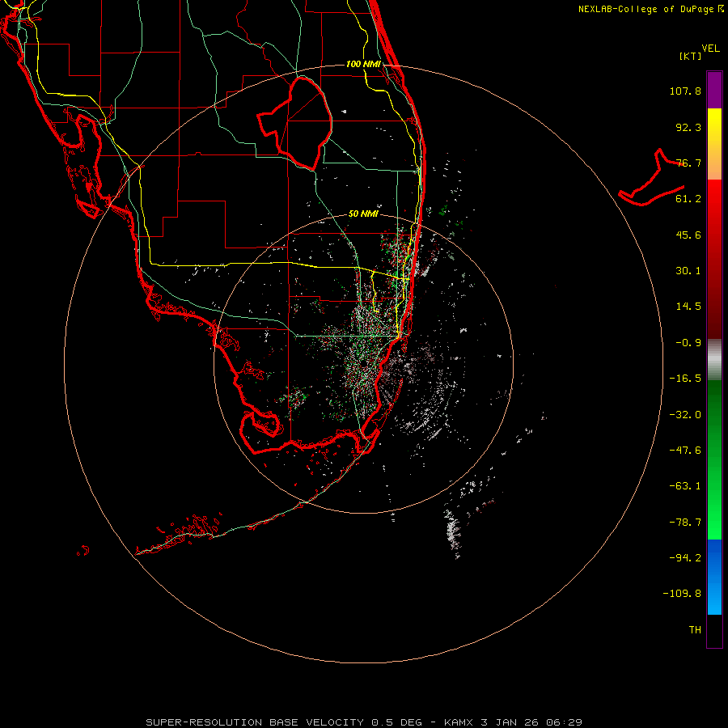The image size is (728, 728).
Task: Click the 100 NMI range ring label
Action: pyautogui.click(x=363, y=64)
